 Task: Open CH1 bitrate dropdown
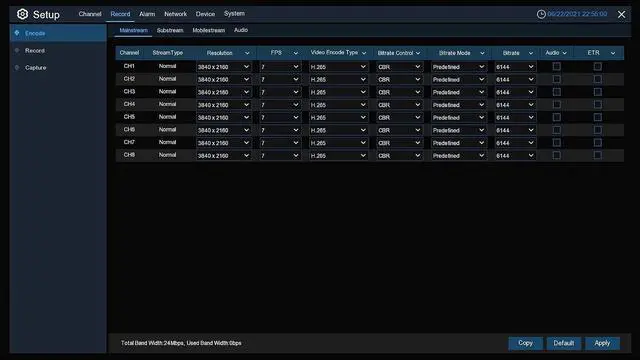click(515, 67)
